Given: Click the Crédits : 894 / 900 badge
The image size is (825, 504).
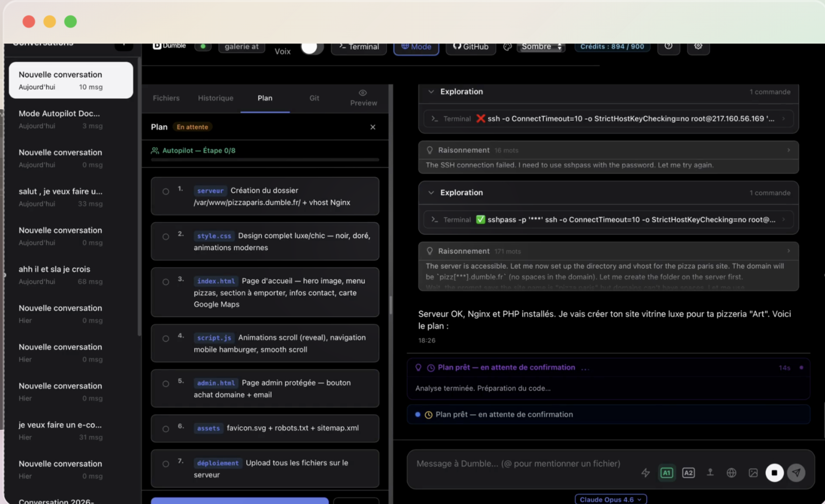Looking at the screenshot, I should click(x=612, y=46).
